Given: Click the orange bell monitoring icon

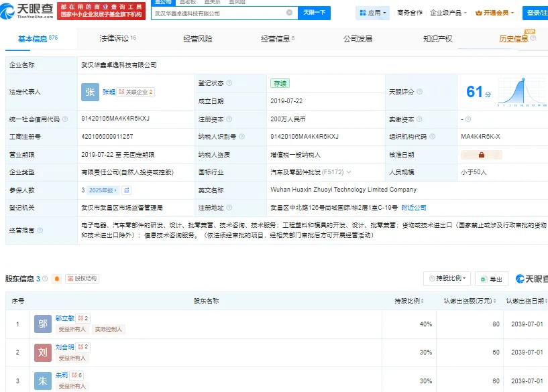Looking at the screenshot, I should [x=56, y=279].
